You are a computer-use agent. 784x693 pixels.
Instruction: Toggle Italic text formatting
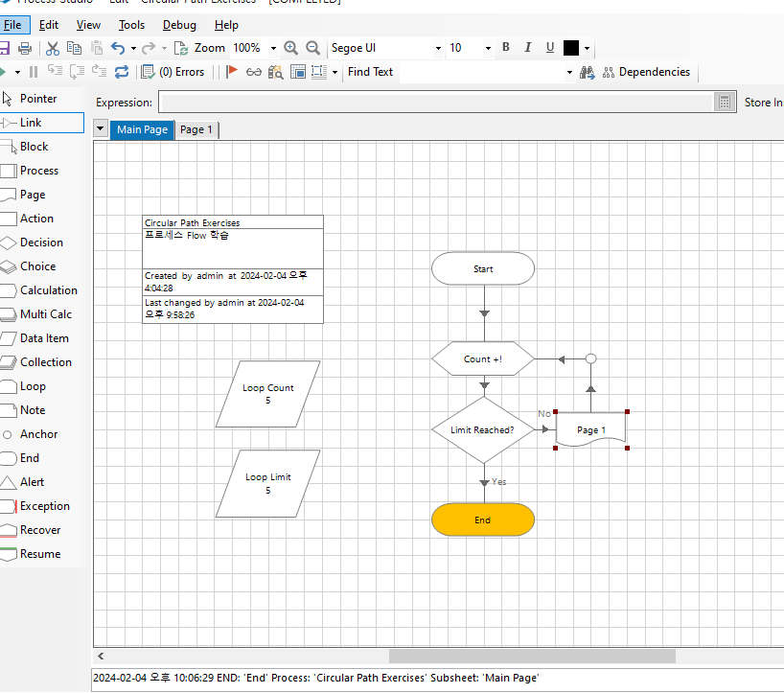coord(527,48)
